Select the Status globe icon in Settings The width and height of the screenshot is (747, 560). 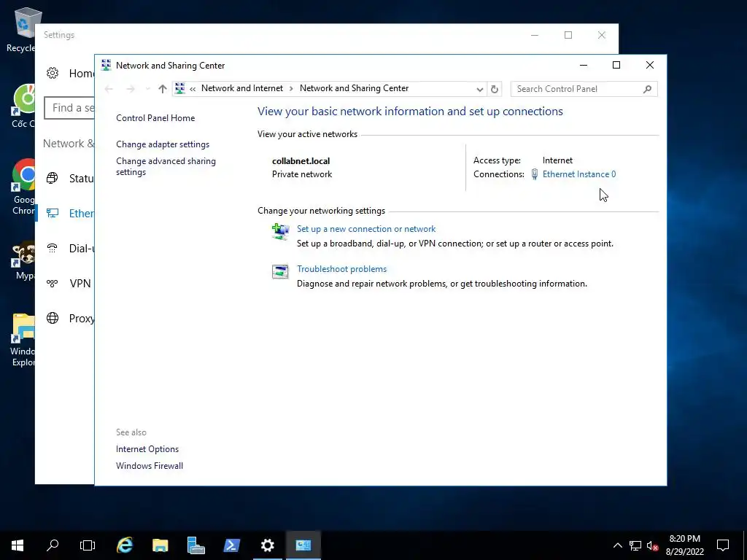click(x=53, y=178)
